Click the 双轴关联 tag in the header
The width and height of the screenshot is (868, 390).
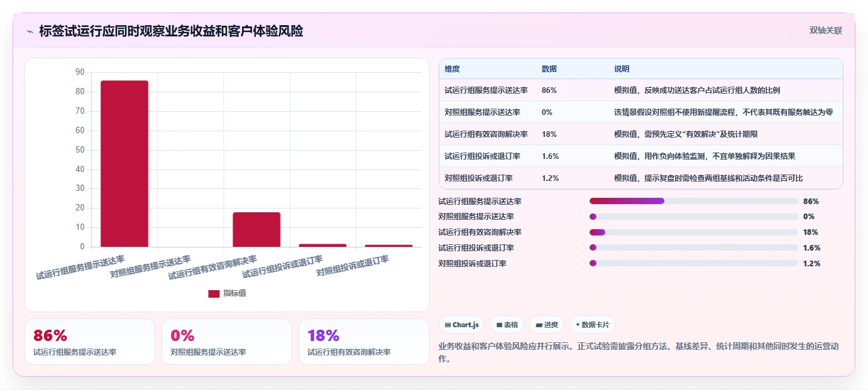pos(825,30)
